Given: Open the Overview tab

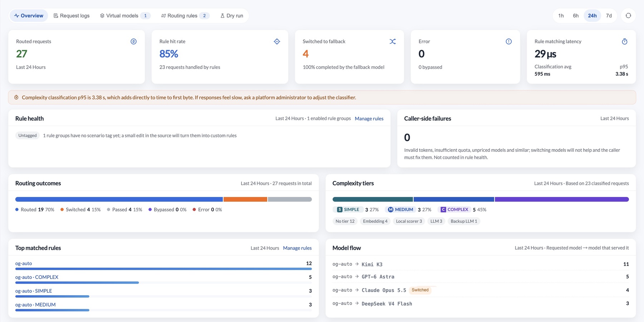Looking at the screenshot, I should [x=29, y=16].
